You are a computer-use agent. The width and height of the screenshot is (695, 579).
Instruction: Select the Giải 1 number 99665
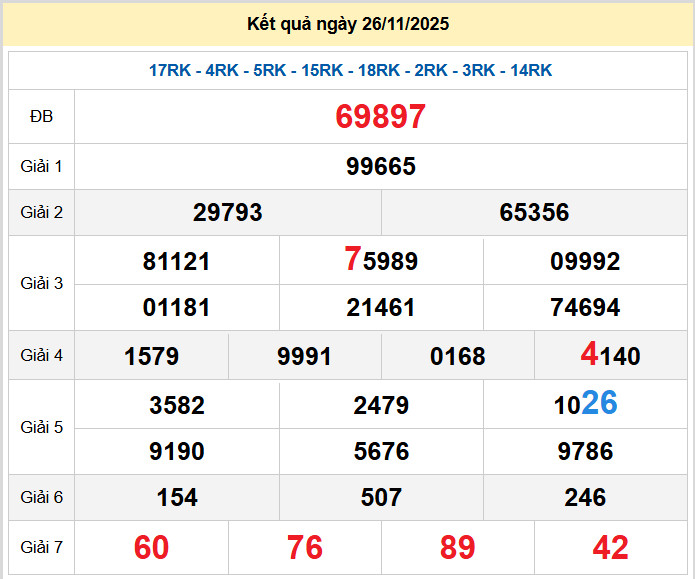pos(381,166)
